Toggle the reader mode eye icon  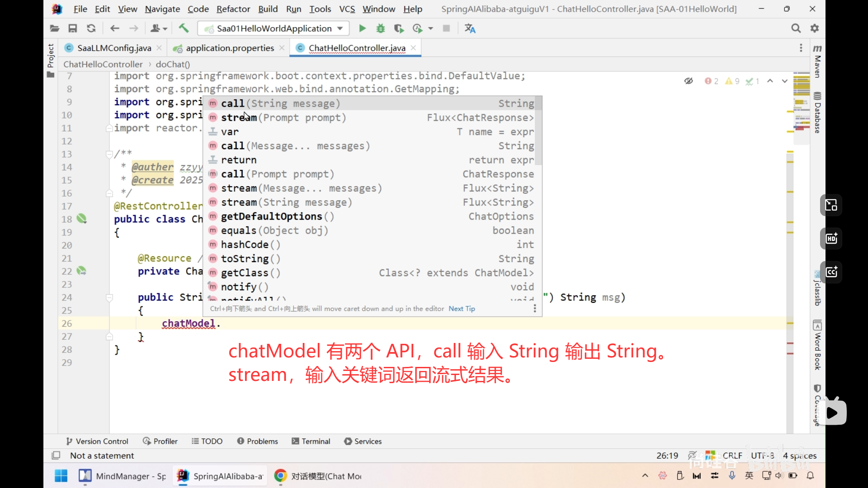[689, 81]
